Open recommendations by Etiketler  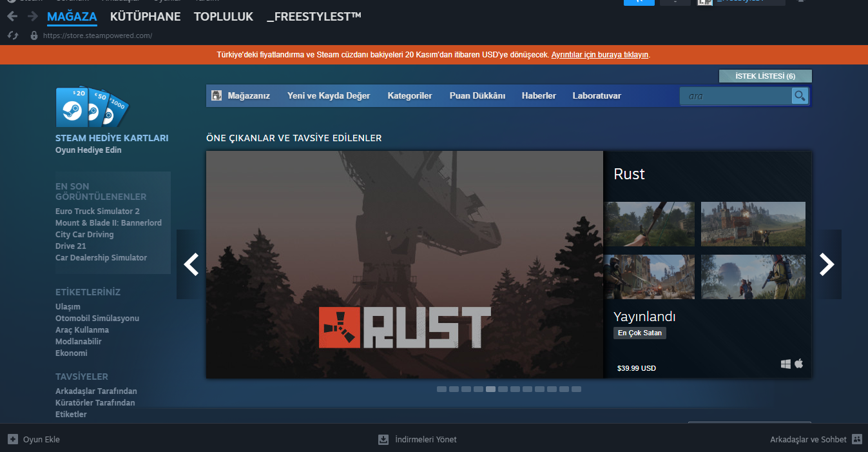[x=71, y=415]
